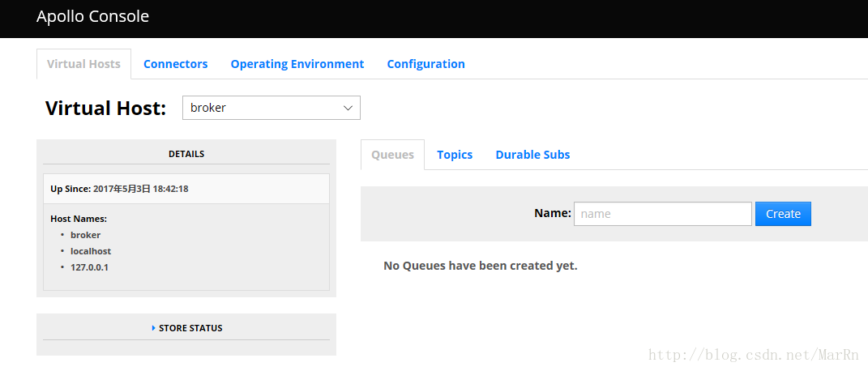Go to the Configuration tab
Screen dimensions: 868x371
click(425, 64)
